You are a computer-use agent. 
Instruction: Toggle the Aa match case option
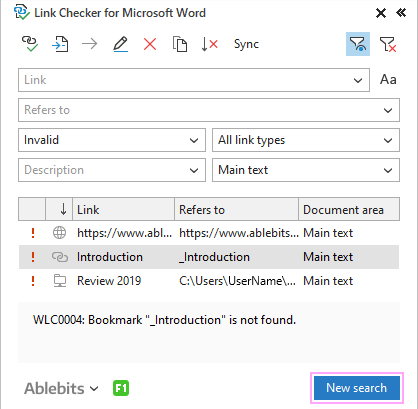coord(388,80)
